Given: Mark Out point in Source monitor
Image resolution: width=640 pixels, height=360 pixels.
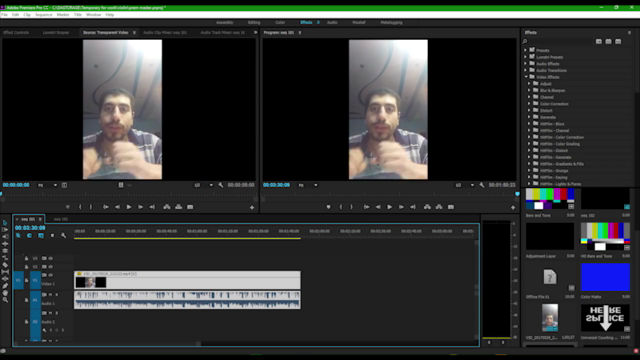Looking at the screenshot, I should (x=91, y=207).
